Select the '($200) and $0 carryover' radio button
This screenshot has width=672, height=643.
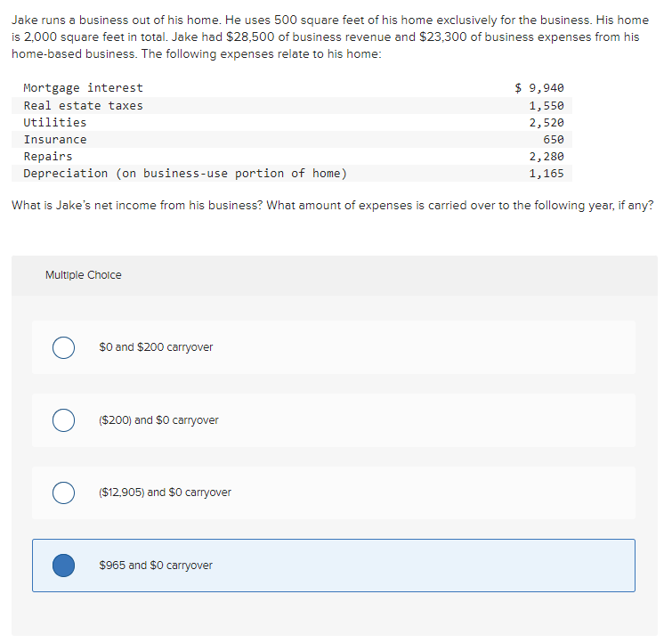coord(63,420)
